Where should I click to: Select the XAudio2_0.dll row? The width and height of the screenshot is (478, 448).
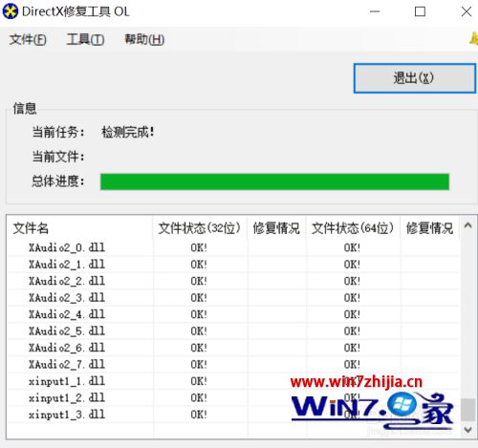point(233,247)
